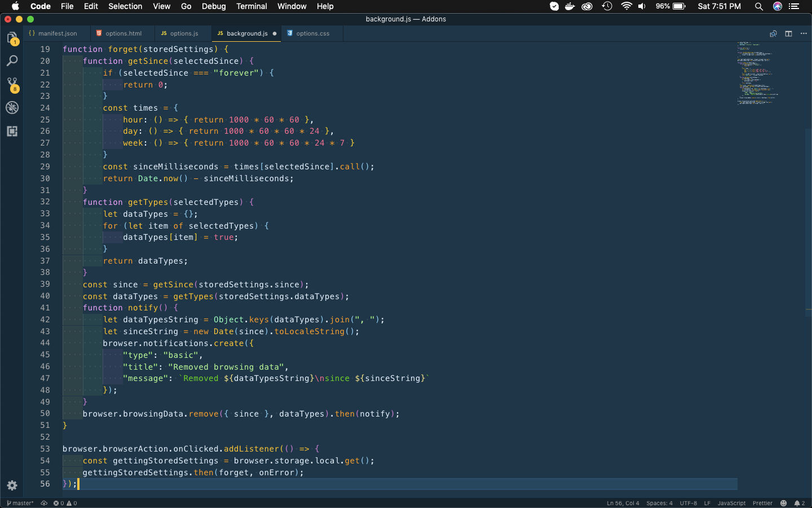Click line number 32 in the gutter
This screenshot has width=812, height=508.
45,202
